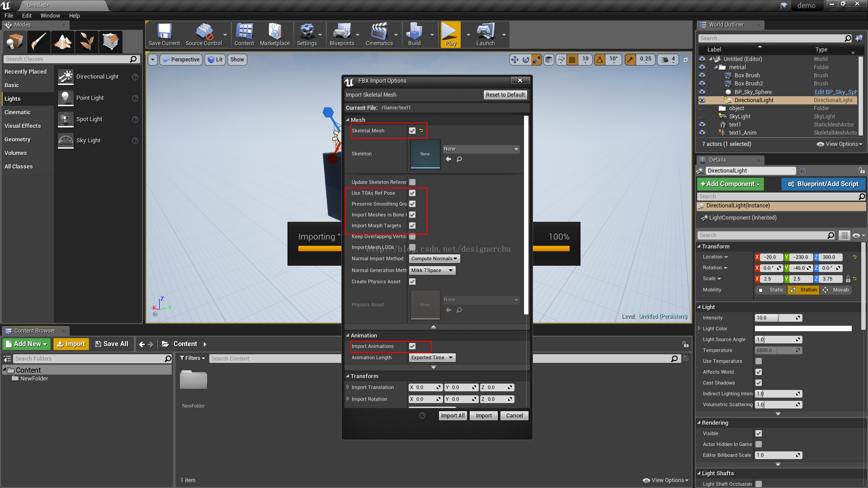Click Search Classes input field
868x488 pixels.
71,59
